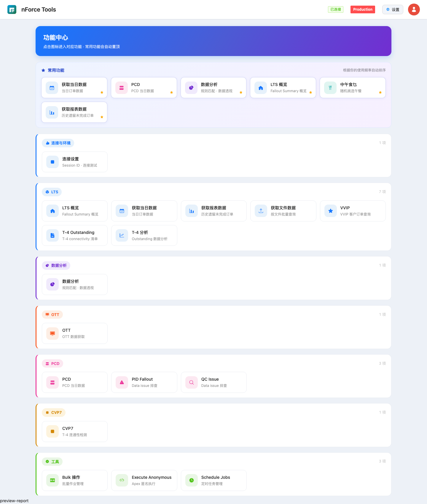
Task: Click the square icon beside T-4 连通性检测
Action: [52, 431]
